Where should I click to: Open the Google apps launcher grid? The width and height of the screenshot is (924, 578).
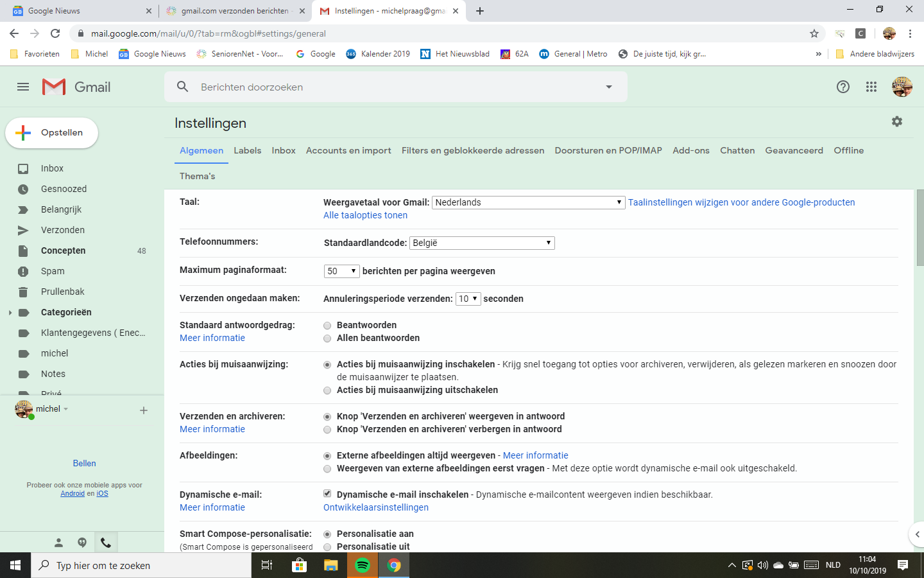click(871, 87)
